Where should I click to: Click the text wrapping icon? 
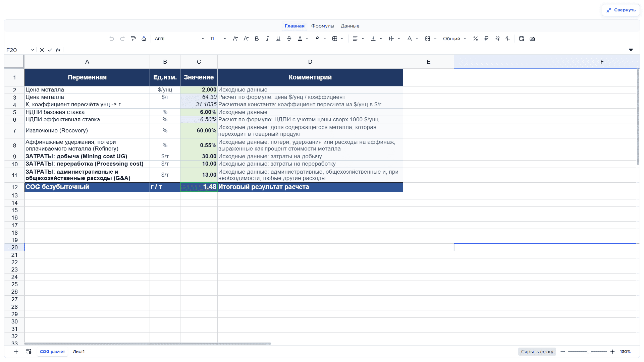(x=391, y=39)
